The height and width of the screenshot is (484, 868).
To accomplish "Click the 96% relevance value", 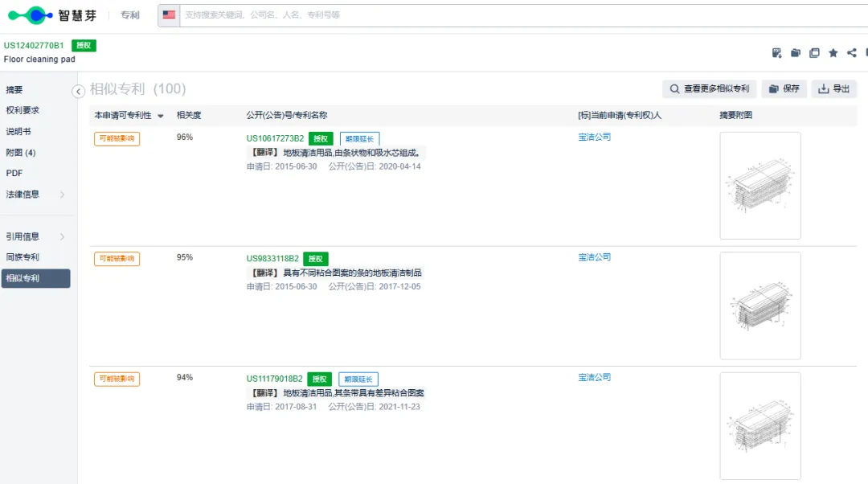I will 185,137.
